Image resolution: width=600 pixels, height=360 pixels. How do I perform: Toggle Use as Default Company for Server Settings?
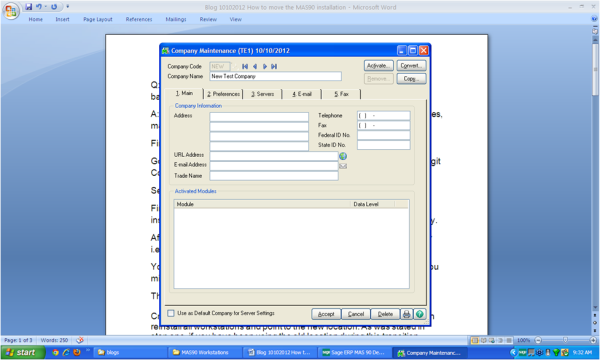click(x=171, y=313)
